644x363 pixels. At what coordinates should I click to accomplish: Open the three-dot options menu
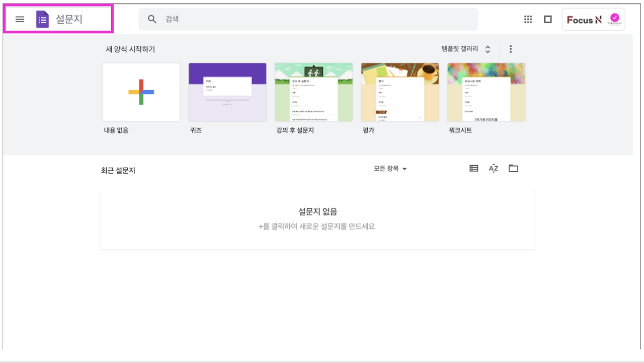510,49
